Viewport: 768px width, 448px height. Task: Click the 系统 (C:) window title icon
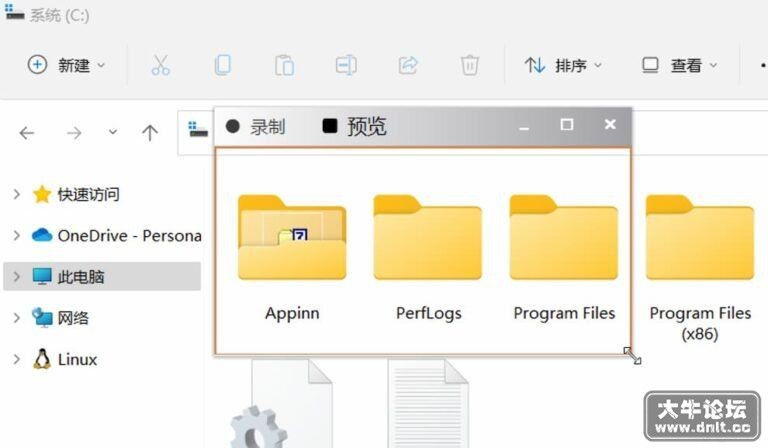[x=14, y=13]
